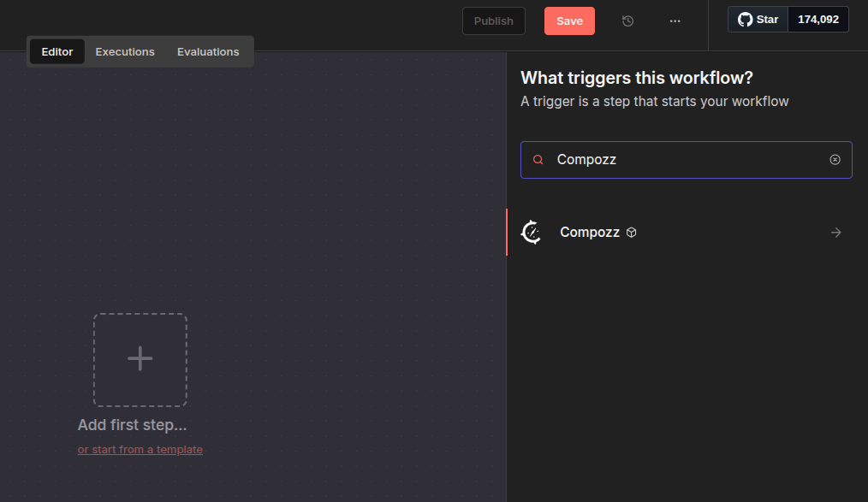The height and width of the screenshot is (502, 868).
Task: Select the Compozz search result name
Action: [x=589, y=233]
